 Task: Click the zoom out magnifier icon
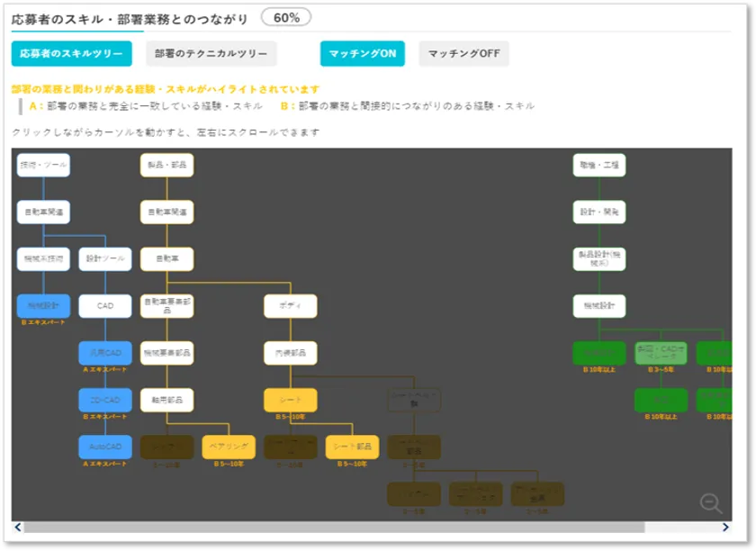pos(710,504)
